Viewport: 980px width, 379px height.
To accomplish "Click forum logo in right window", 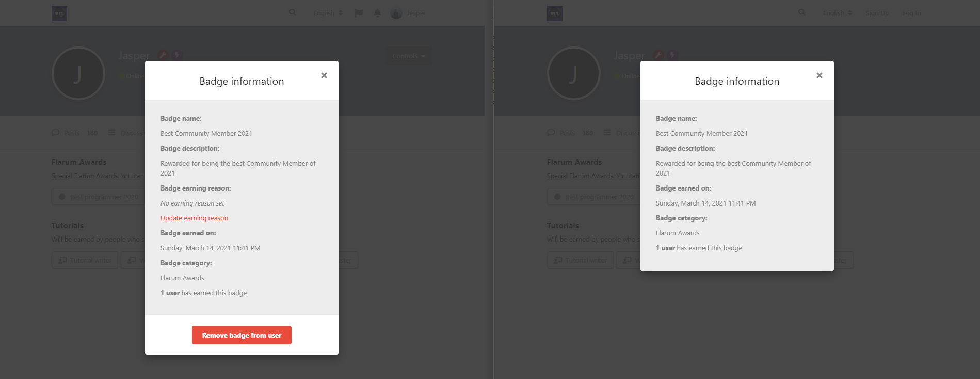I will click(x=555, y=13).
